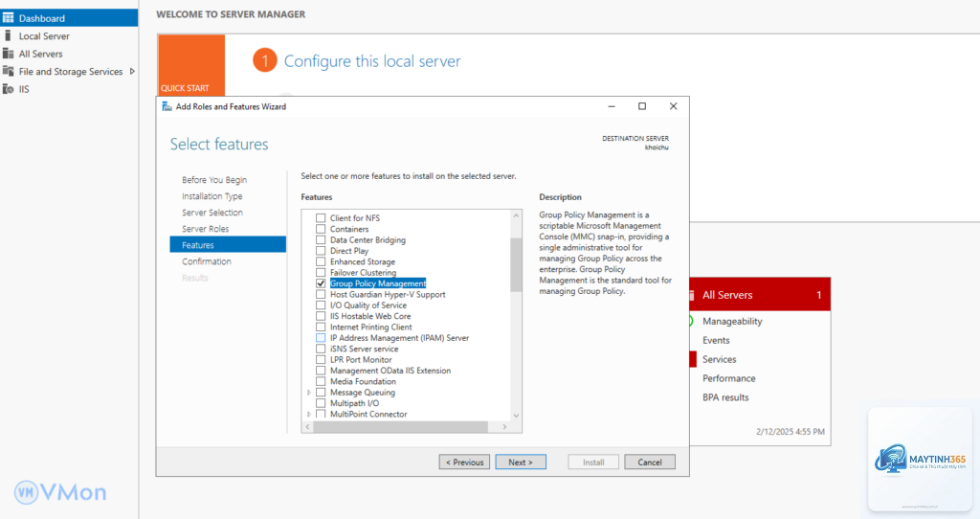Check Media Foundation feature
This screenshot has height=519, width=980.
point(321,381)
